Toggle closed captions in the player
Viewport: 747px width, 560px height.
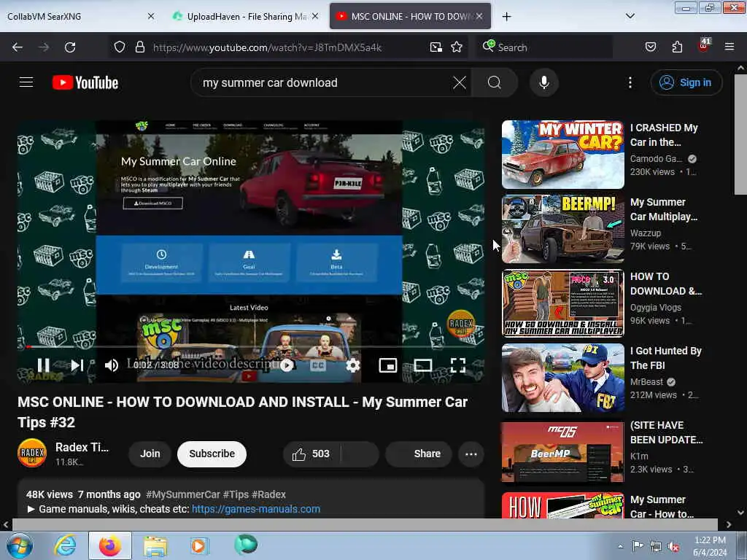point(318,365)
